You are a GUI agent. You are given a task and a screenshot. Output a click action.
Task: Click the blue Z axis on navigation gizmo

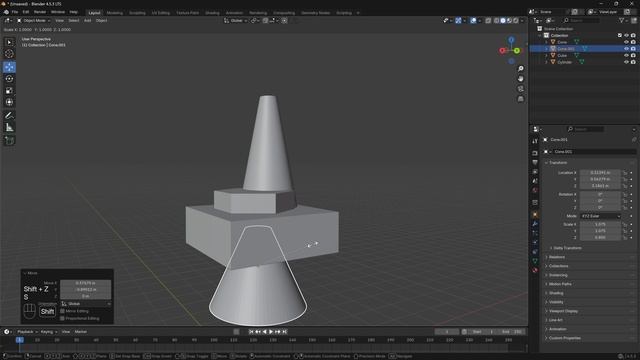[x=511, y=40]
